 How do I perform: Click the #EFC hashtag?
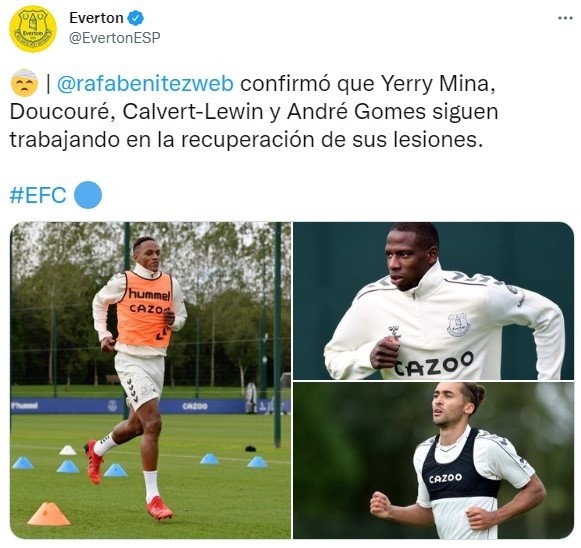pos(38,195)
